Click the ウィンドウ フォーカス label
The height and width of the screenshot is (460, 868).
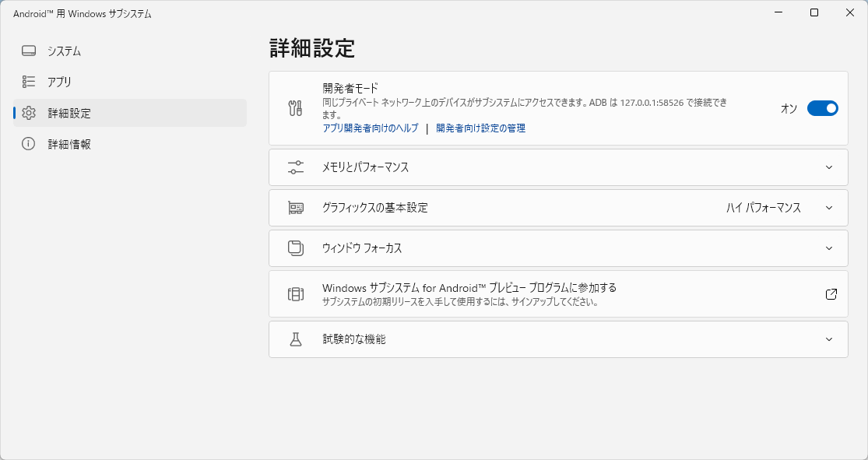pos(362,248)
